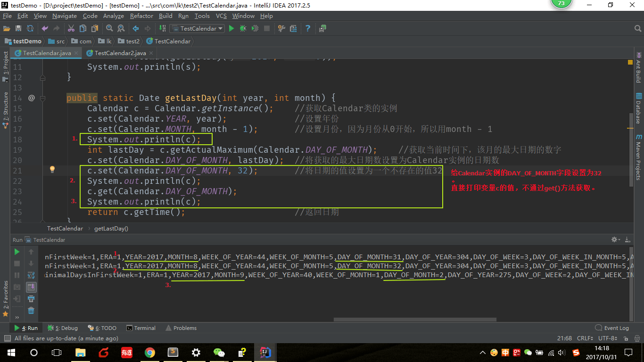Open the Refactor menu

[x=142, y=16]
